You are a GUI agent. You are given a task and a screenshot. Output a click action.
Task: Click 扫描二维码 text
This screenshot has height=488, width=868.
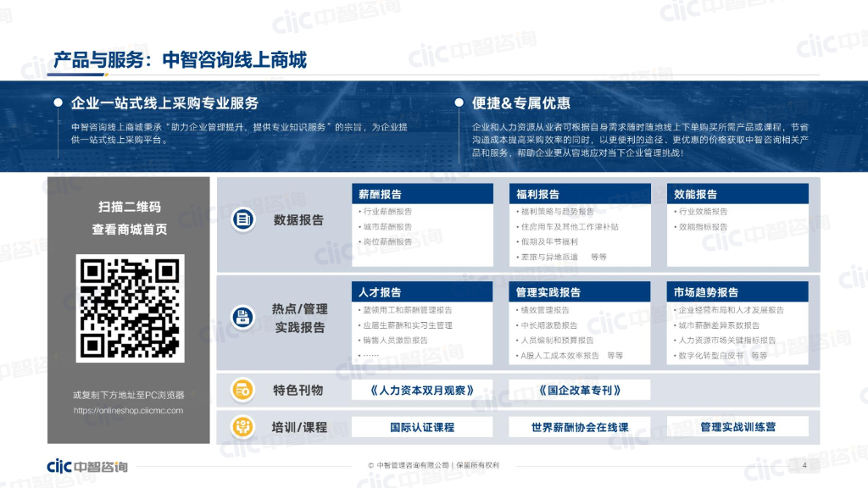(130, 207)
